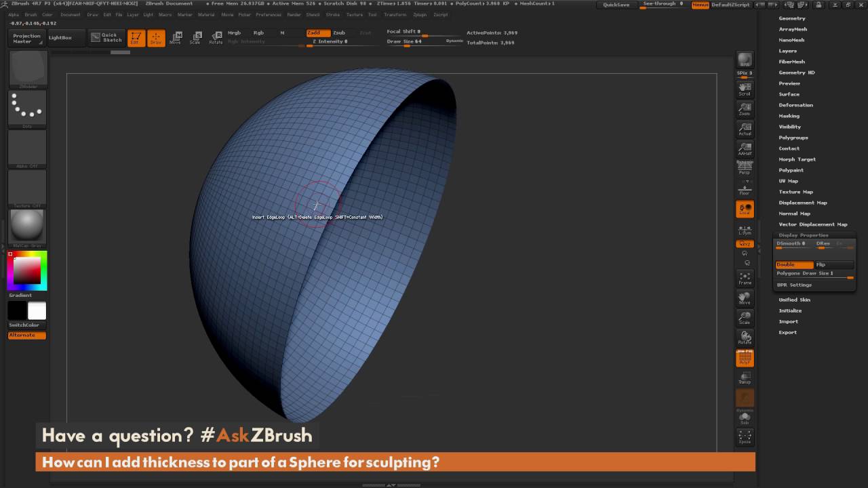868x488 pixels.
Task: Click the BPR render icon
Action: 745,60
